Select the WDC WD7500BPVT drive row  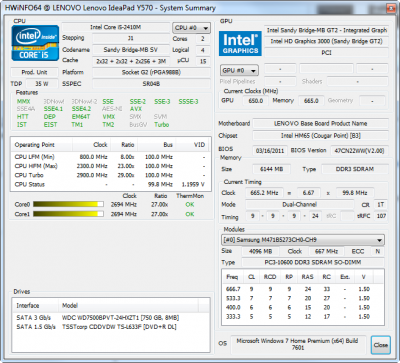click(111, 318)
